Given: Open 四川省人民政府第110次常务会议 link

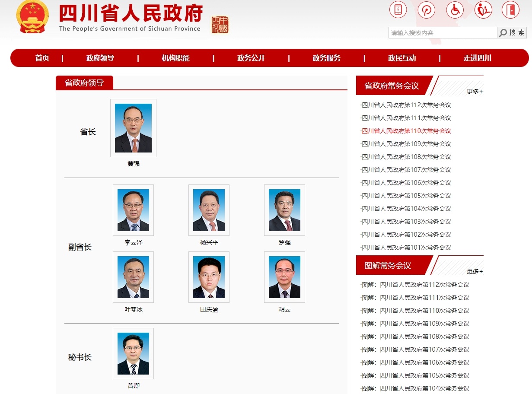Looking at the screenshot, I should pyautogui.click(x=406, y=131).
